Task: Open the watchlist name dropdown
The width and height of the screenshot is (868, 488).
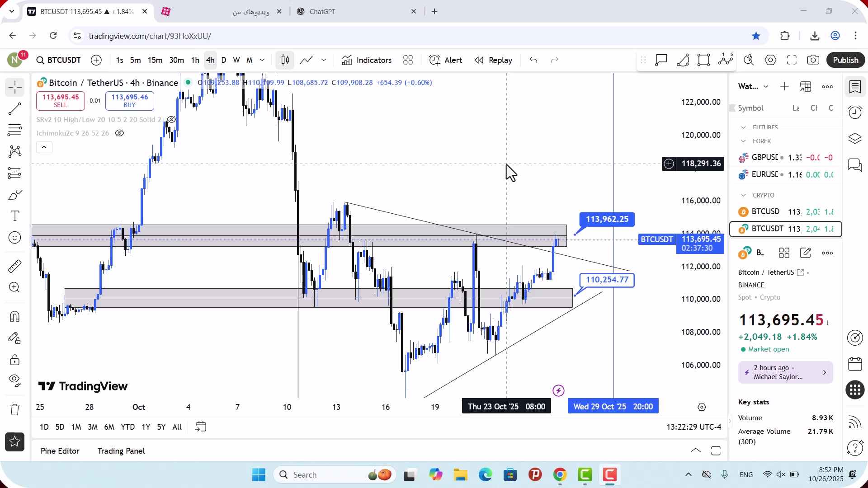Action: [753, 86]
